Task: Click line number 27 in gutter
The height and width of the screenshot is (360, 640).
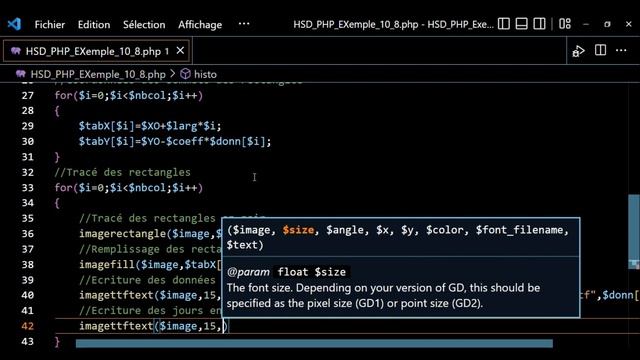Action: click(28, 96)
